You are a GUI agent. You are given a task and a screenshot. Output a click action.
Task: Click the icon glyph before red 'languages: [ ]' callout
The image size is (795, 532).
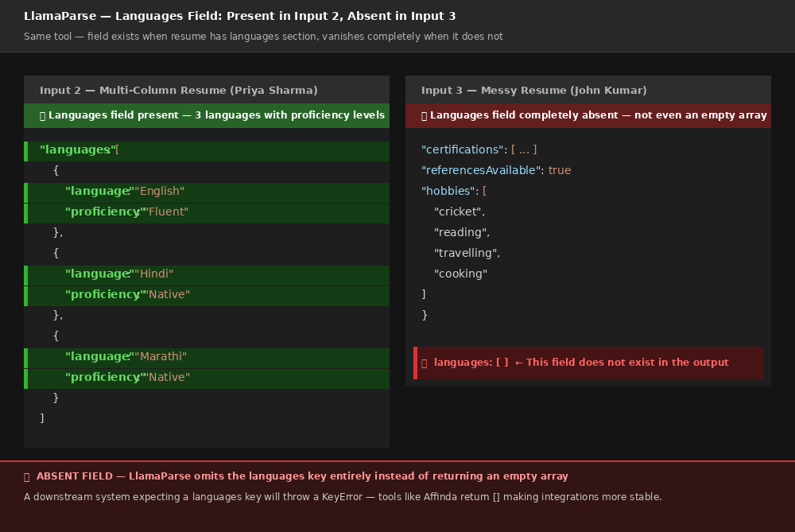pyautogui.click(x=425, y=363)
